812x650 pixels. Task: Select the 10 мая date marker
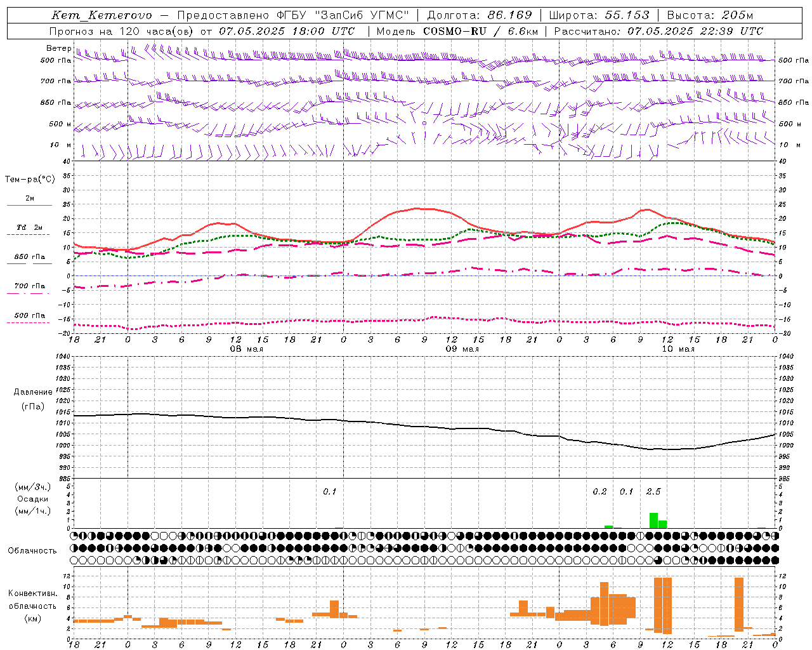678,349
